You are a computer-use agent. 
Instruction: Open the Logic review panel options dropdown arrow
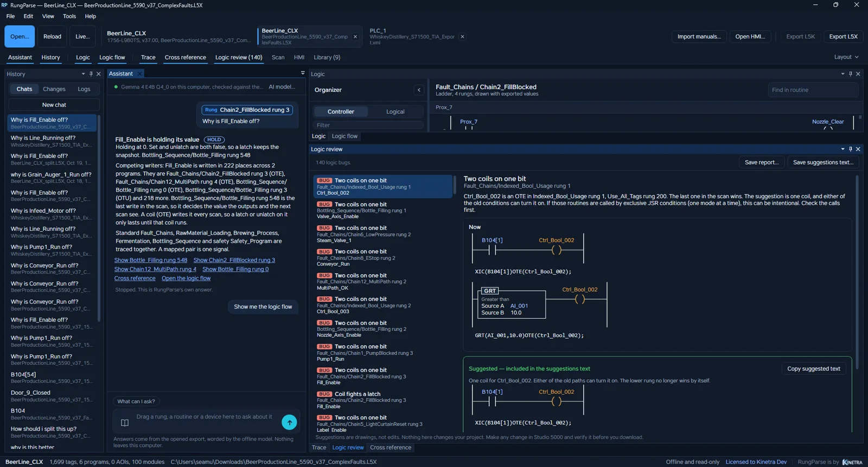pyautogui.click(x=843, y=149)
